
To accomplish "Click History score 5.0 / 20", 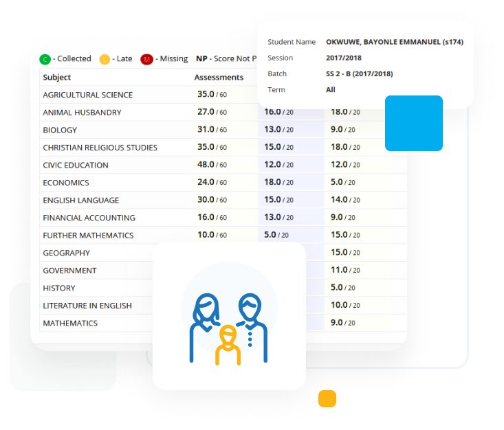I will click(x=343, y=287).
